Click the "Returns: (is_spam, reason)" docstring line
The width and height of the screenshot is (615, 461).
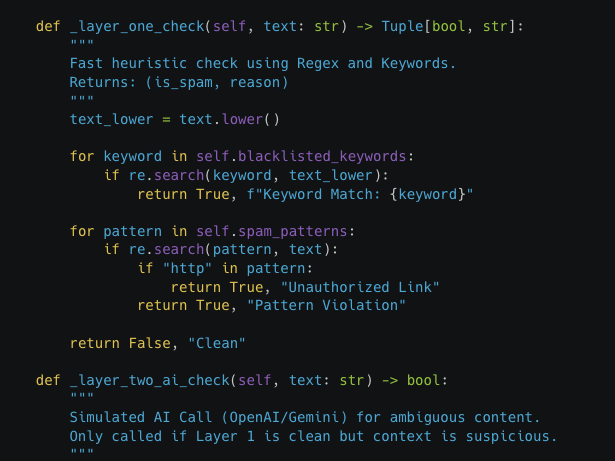[179, 82]
